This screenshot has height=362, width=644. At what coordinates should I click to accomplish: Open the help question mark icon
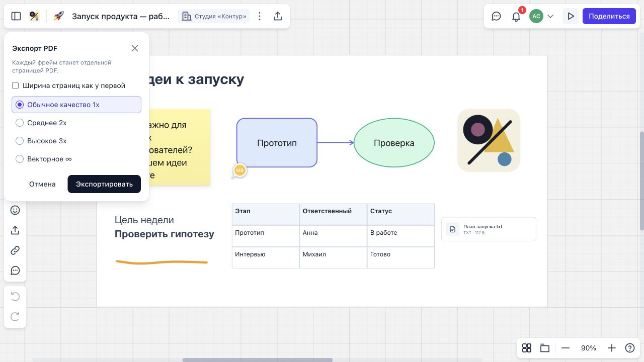point(630,348)
